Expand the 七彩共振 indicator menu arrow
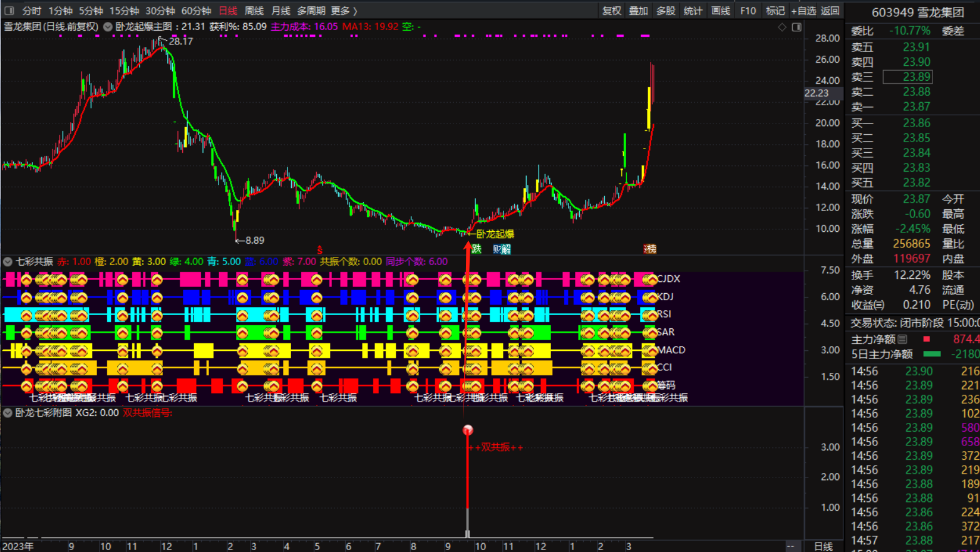Image resolution: width=980 pixels, height=552 pixels. tap(8, 261)
